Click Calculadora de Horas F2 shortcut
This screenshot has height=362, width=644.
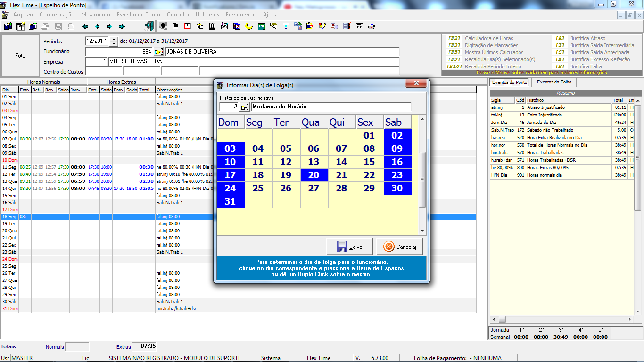point(489,38)
